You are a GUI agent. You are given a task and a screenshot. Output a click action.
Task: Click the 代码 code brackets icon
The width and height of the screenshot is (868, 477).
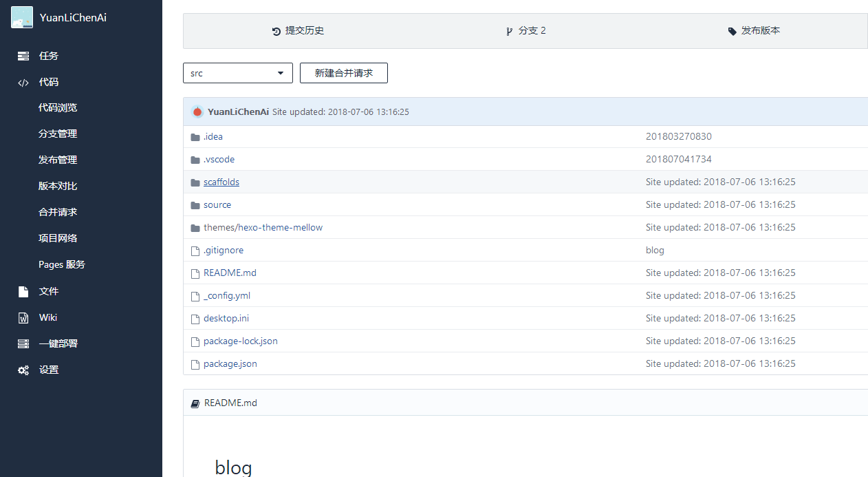(x=23, y=83)
